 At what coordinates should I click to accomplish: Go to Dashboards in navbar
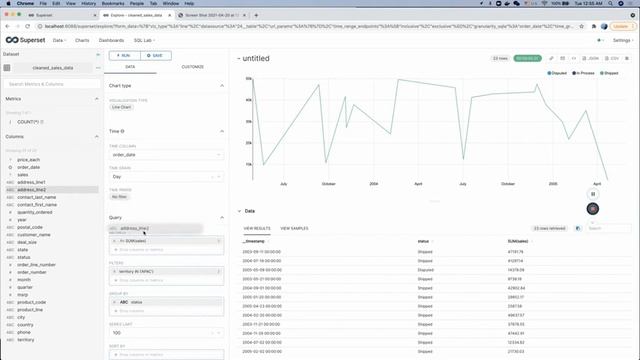111,40
